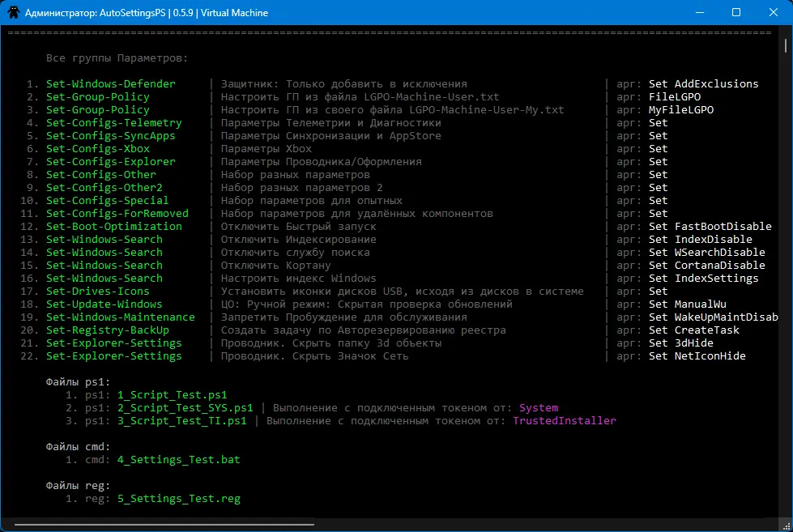Select the 5_Settings_Test.reg file
793x532 pixels.
(178, 499)
